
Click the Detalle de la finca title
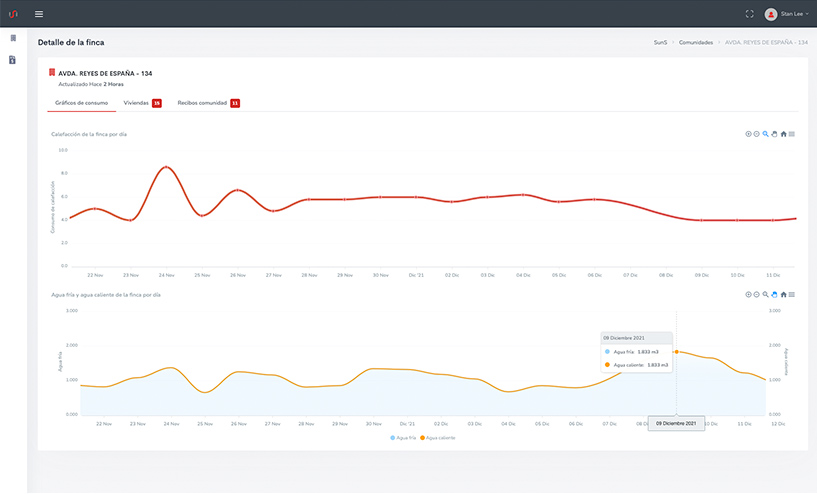[x=71, y=43]
